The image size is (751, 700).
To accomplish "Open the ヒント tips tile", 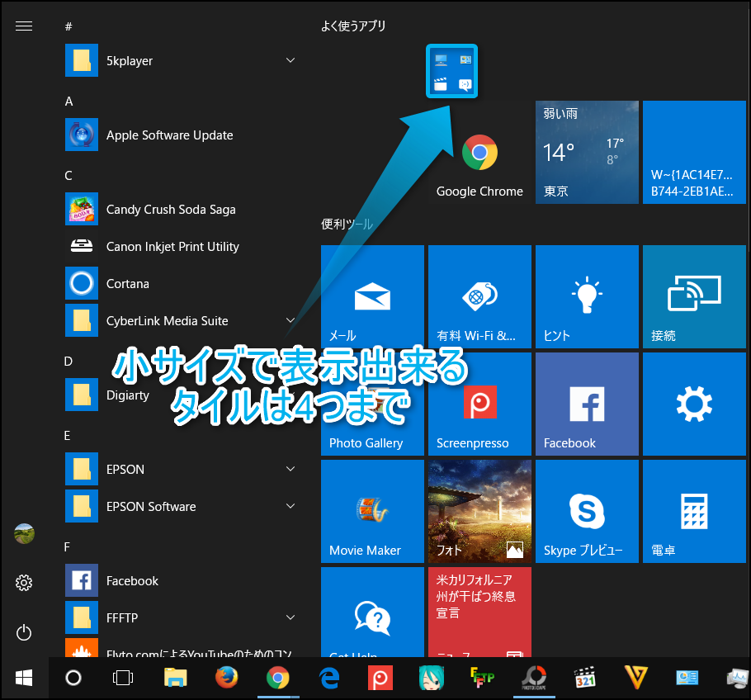I will pos(587,297).
